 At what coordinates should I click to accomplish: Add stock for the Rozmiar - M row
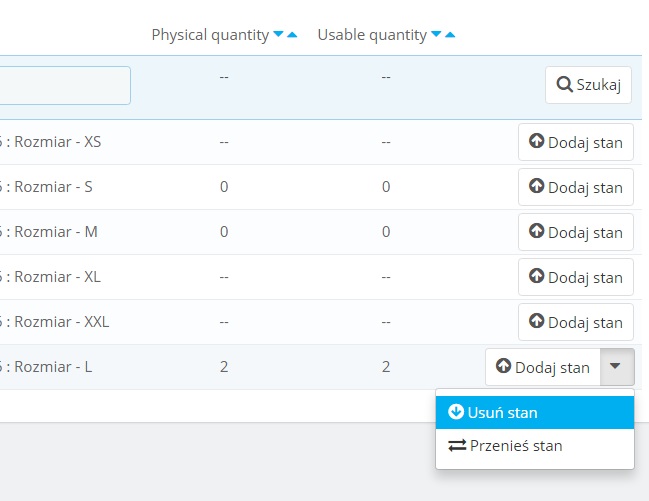pos(575,232)
